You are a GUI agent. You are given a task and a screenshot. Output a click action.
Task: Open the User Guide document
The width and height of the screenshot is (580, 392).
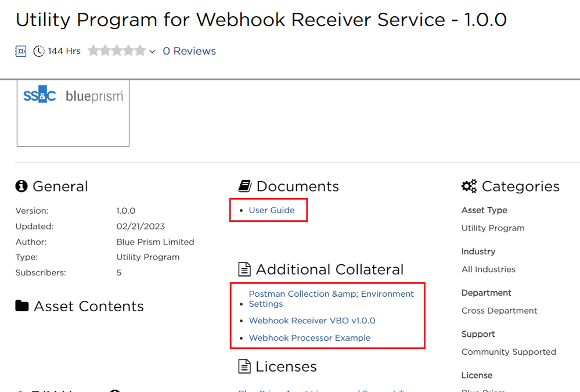272,210
